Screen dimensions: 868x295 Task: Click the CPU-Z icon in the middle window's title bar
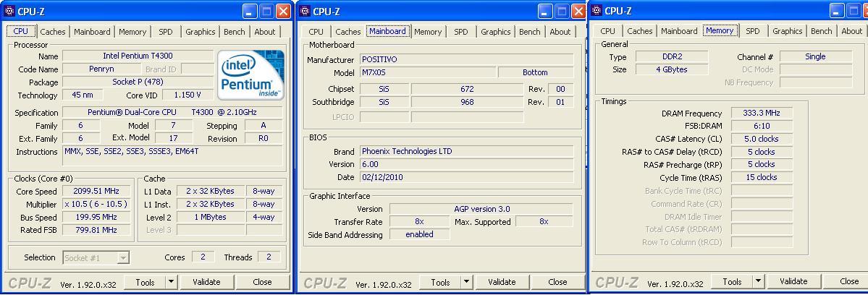coord(305,11)
